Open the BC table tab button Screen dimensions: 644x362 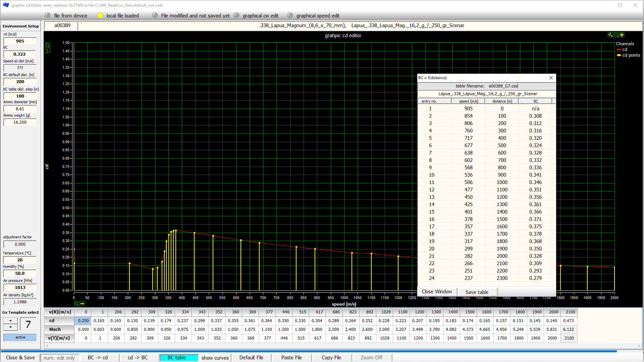tap(177, 358)
